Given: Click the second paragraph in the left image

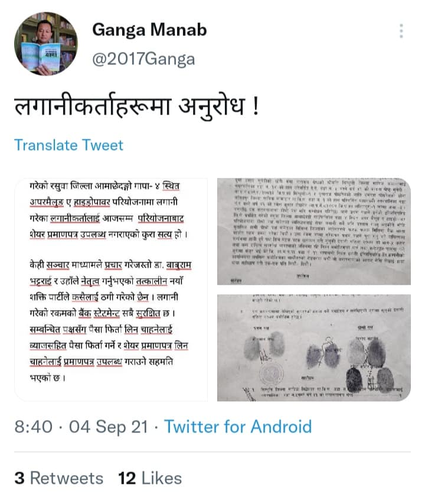Looking at the screenshot, I should point(110,321).
